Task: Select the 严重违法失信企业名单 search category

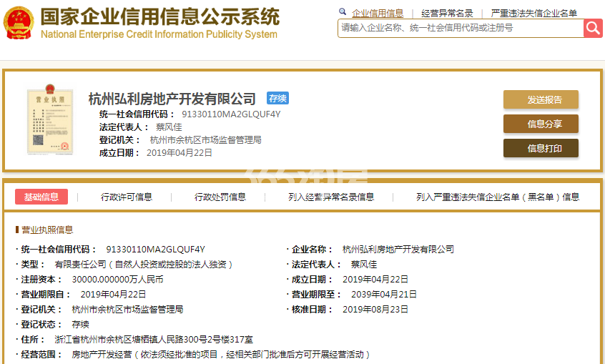Action: click(534, 13)
